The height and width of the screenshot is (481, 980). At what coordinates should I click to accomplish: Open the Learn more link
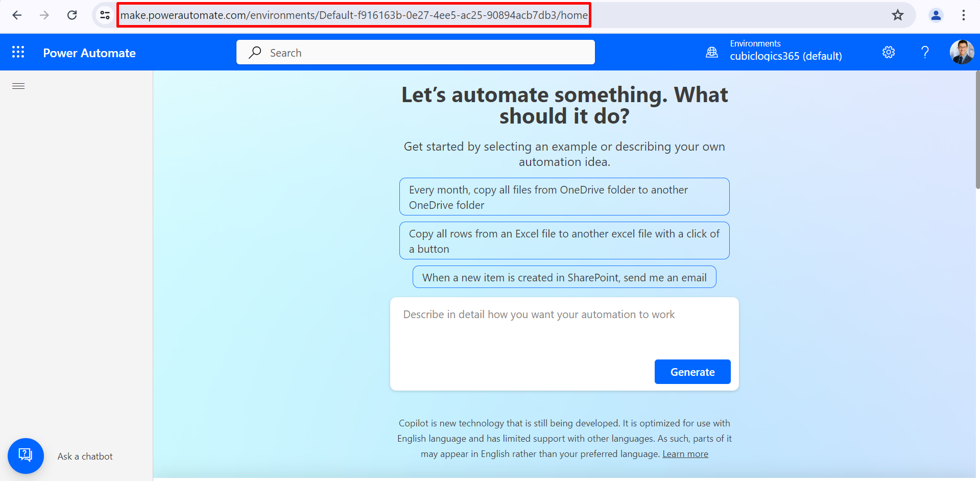(x=685, y=454)
